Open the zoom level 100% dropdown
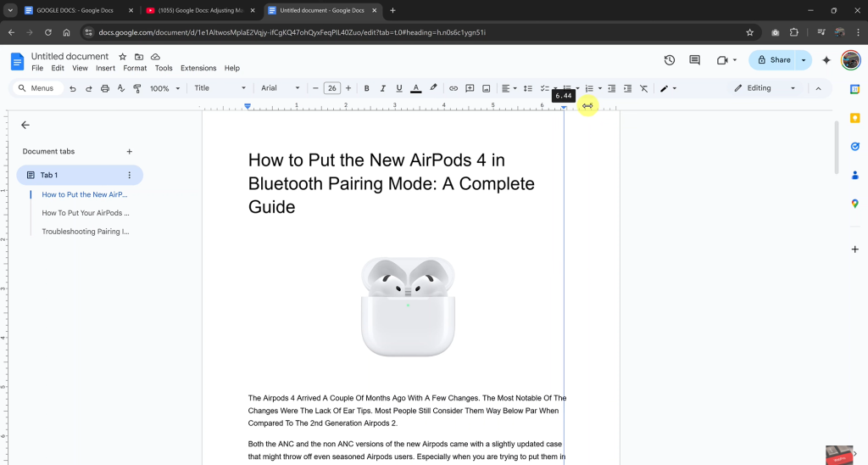Viewport: 868px width, 465px height. (x=165, y=89)
